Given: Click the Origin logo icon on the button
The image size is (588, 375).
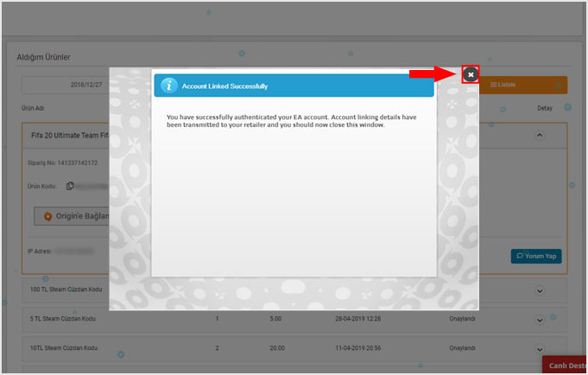Looking at the screenshot, I should (x=47, y=215).
